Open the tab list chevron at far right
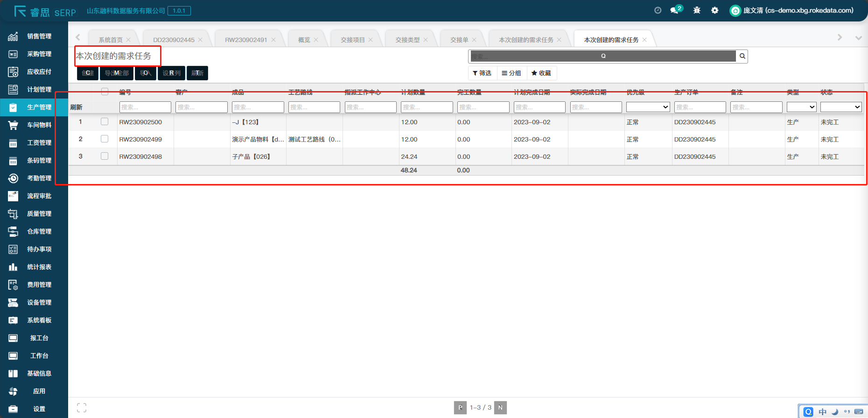 (858, 38)
